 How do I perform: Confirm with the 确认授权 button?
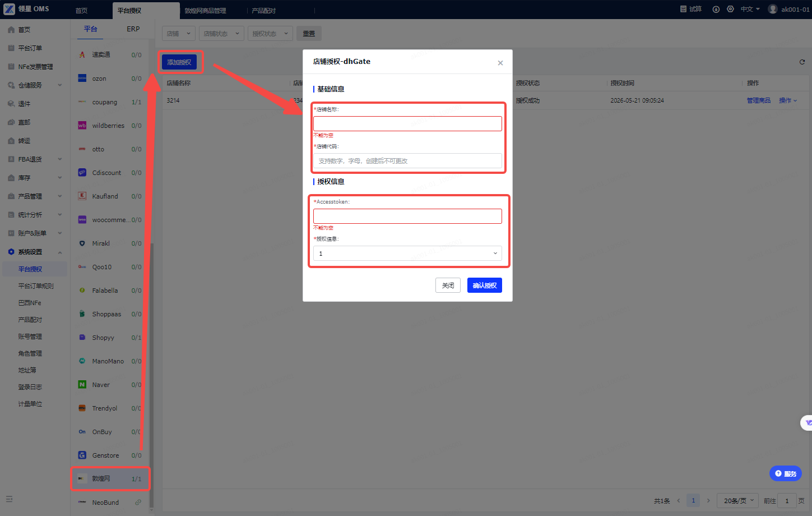[x=485, y=285]
